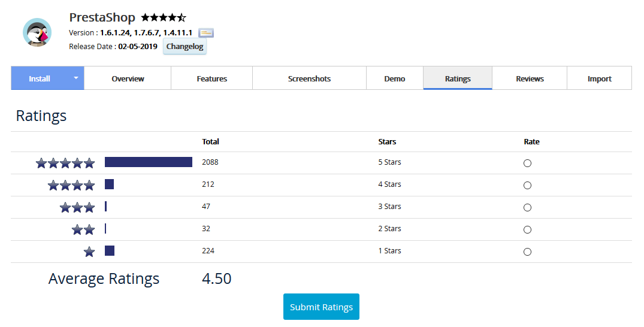644x327 pixels.
Task: Click the PrestaShop penguin logo
Action: 37,32
